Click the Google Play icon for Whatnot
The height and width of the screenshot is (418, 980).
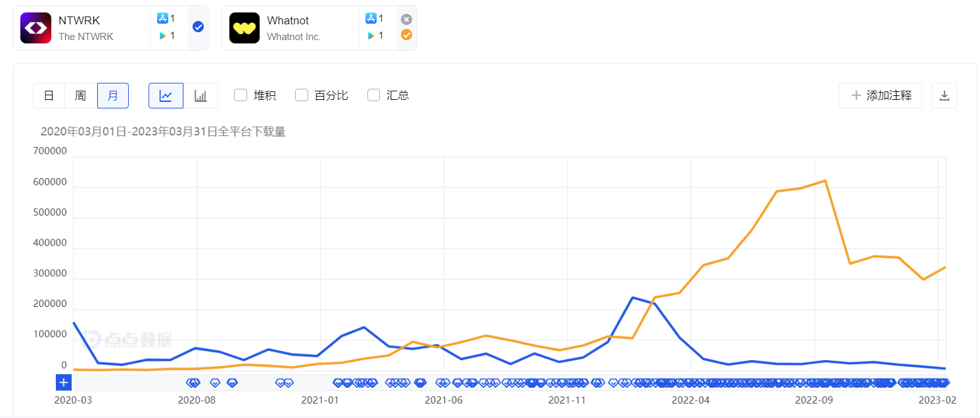[371, 35]
